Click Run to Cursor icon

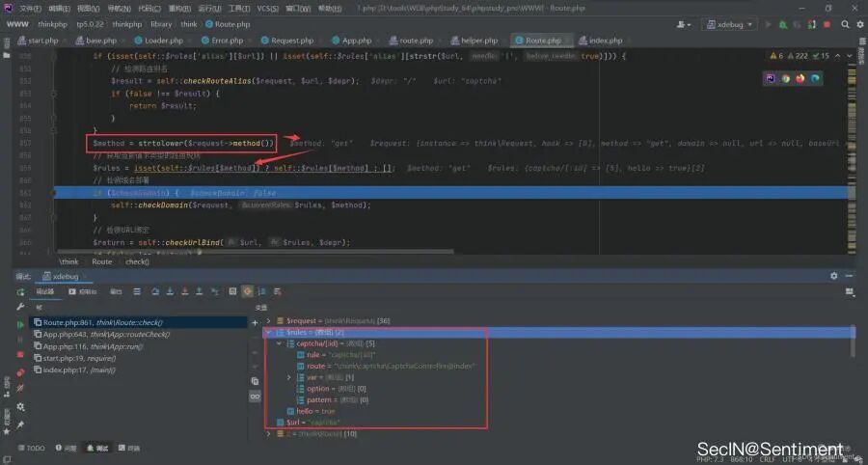coord(214,291)
